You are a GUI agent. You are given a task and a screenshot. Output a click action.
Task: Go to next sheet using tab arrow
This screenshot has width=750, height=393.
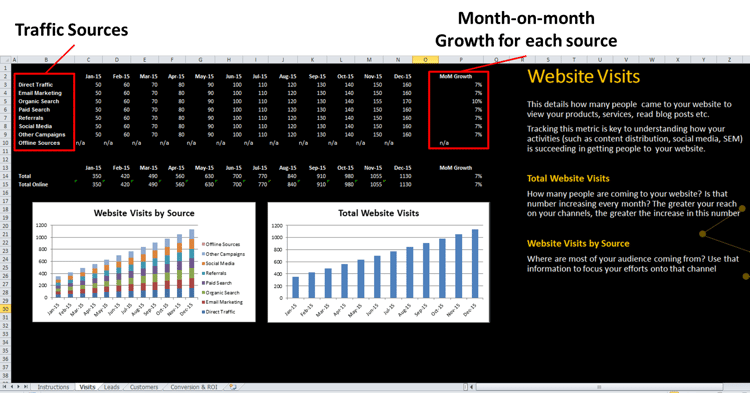click(19, 387)
